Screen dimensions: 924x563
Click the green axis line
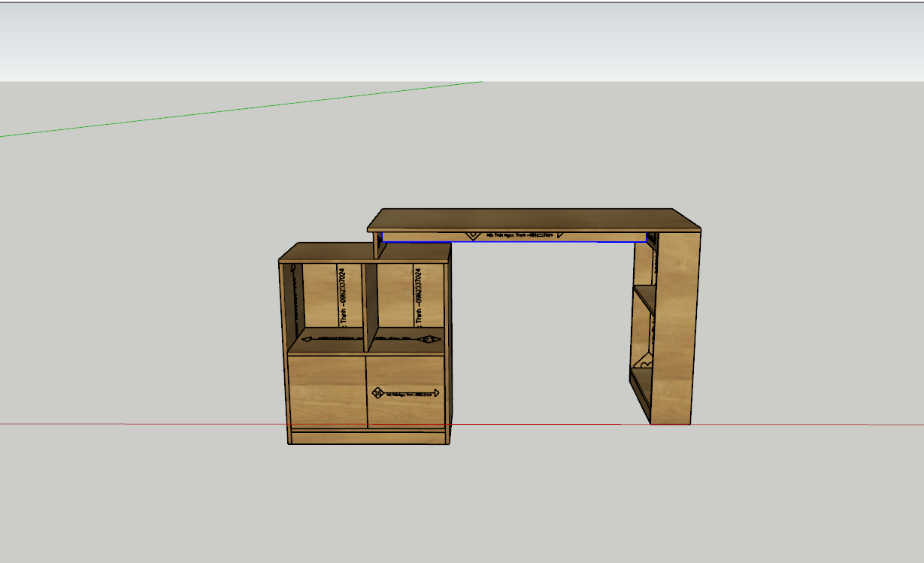pyautogui.click(x=226, y=111)
